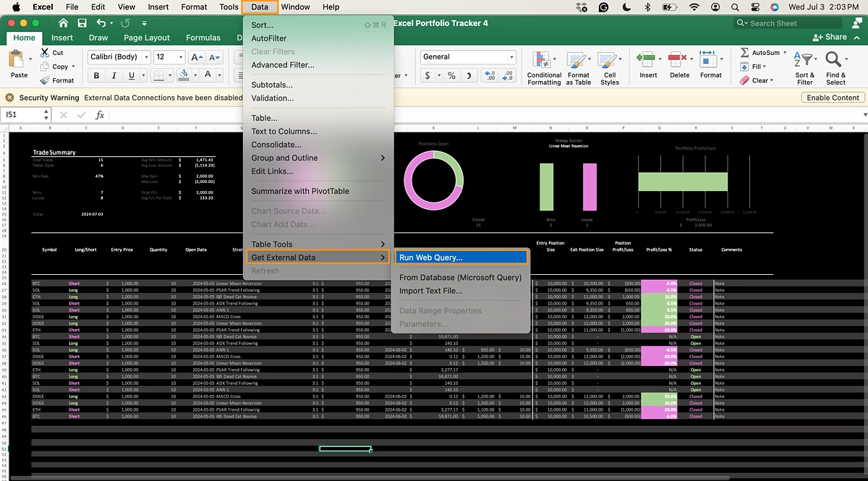
Task: Toggle Underline formatting
Action: [x=132, y=75]
